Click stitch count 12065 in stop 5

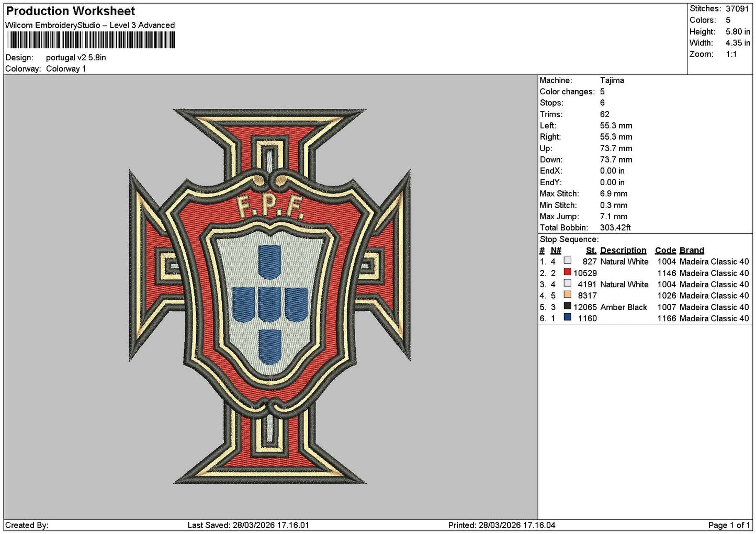click(x=585, y=307)
